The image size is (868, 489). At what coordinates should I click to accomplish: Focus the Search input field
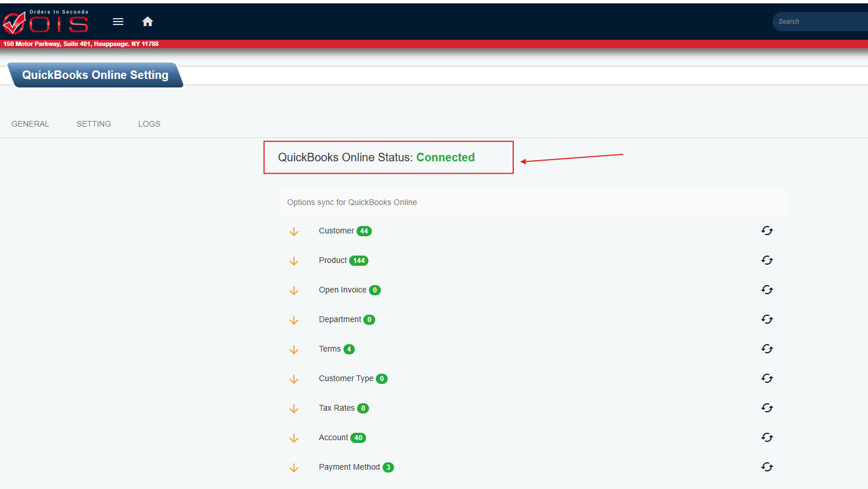click(820, 22)
